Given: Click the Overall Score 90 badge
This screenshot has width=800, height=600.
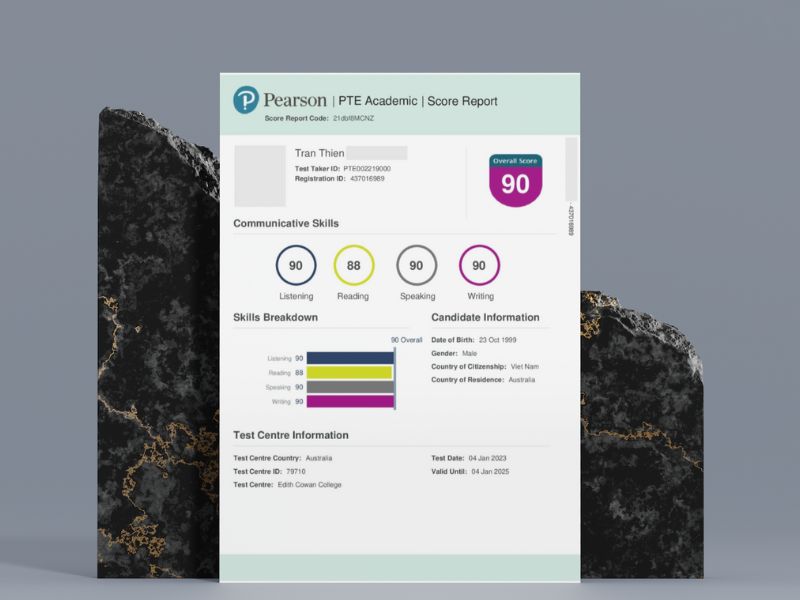Looking at the screenshot, I should (x=515, y=180).
